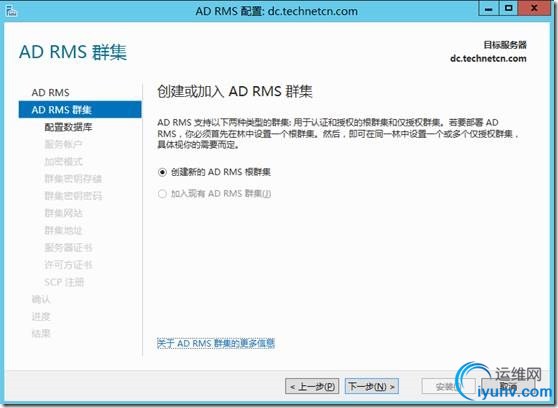This screenshot has height=408, width=558.
Task: Select 创建新的 AD RMS 根群集 radio button
Action: pos(162,172)
